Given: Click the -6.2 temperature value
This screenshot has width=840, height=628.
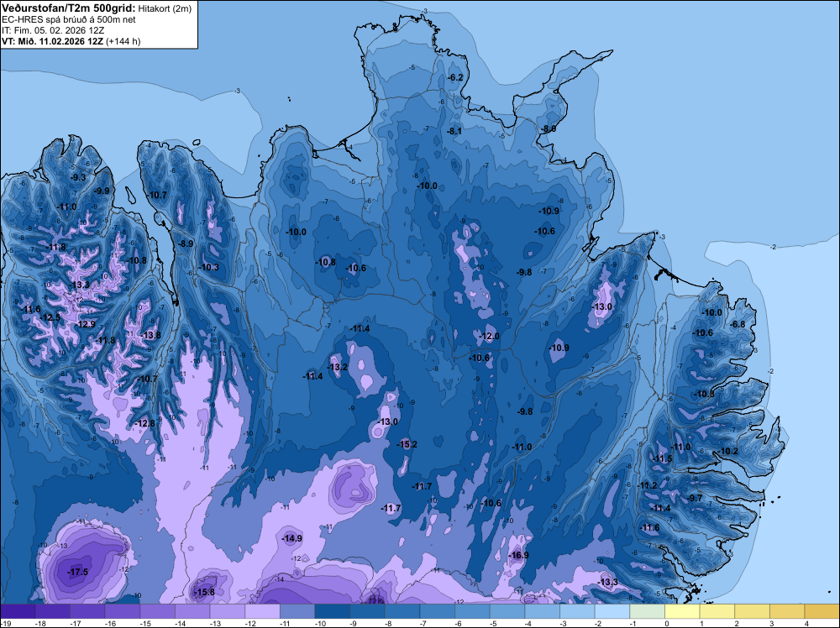Looking at the screenshot, I should pos(454,77).
